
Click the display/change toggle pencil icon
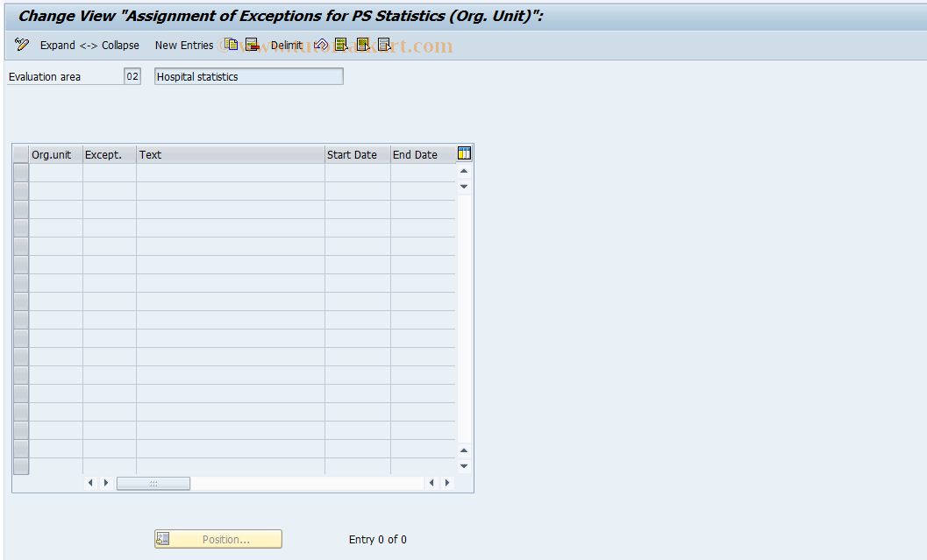(x=22, y=45)
